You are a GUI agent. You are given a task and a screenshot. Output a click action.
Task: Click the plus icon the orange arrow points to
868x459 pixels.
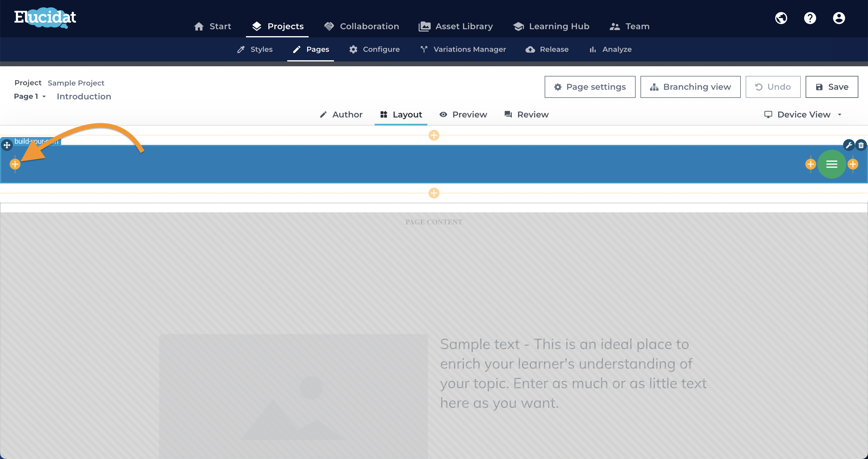tap(15, 164)
